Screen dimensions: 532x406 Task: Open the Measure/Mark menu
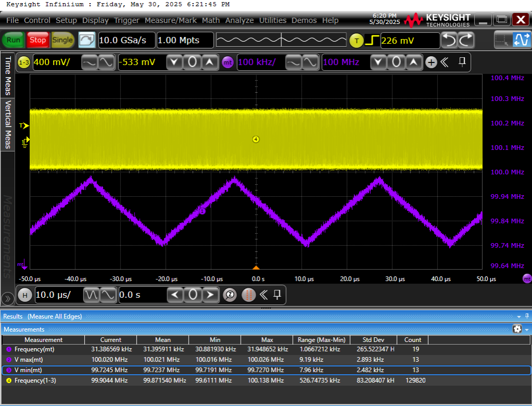(171, 20)
